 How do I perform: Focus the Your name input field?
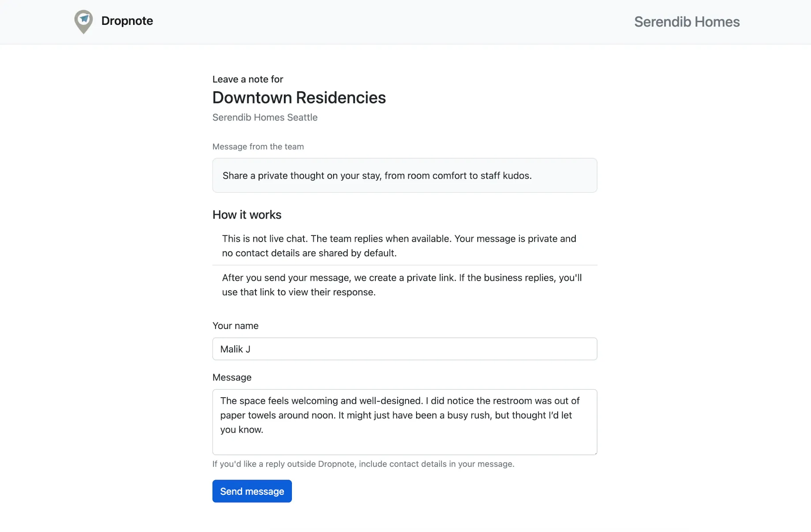click(x=404, y=349)
